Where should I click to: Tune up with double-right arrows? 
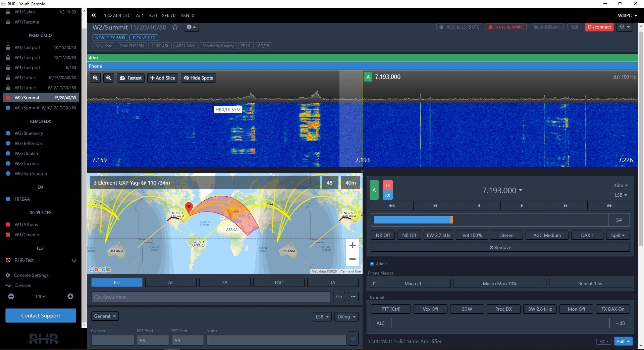click(566, 206)
